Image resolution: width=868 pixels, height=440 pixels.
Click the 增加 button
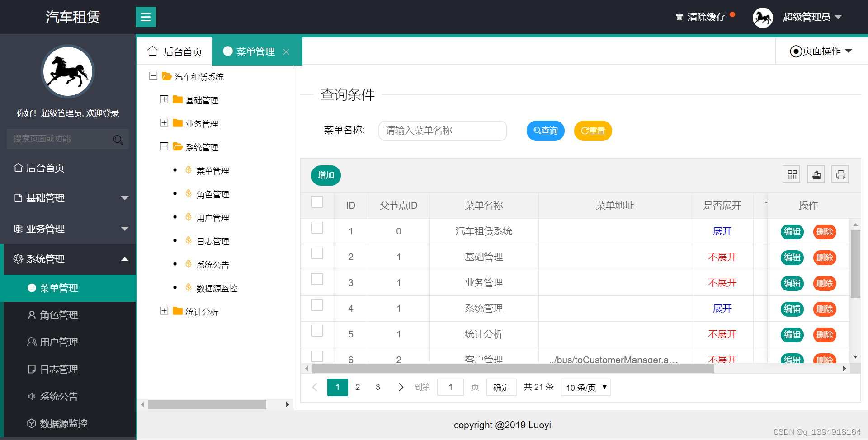point(325,175)
